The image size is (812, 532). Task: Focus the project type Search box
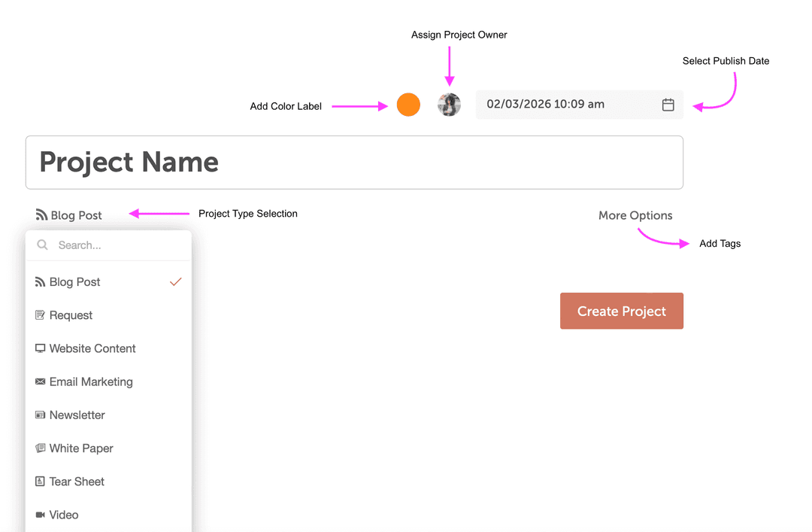[x=113, y=245]
